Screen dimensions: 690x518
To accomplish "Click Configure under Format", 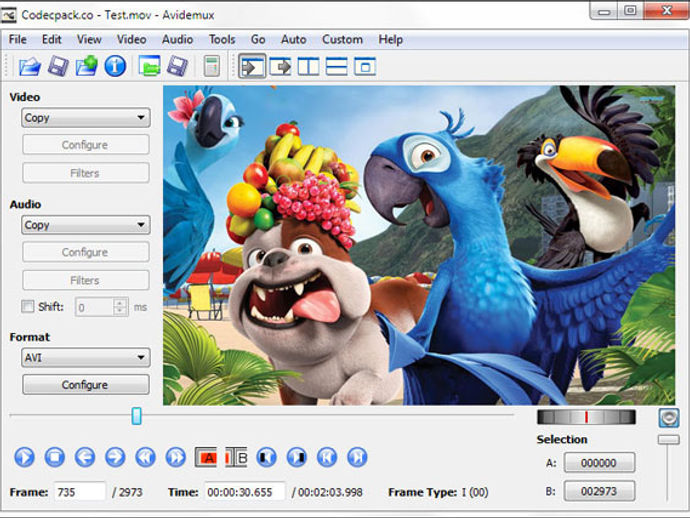I will (x=86, y=385).
